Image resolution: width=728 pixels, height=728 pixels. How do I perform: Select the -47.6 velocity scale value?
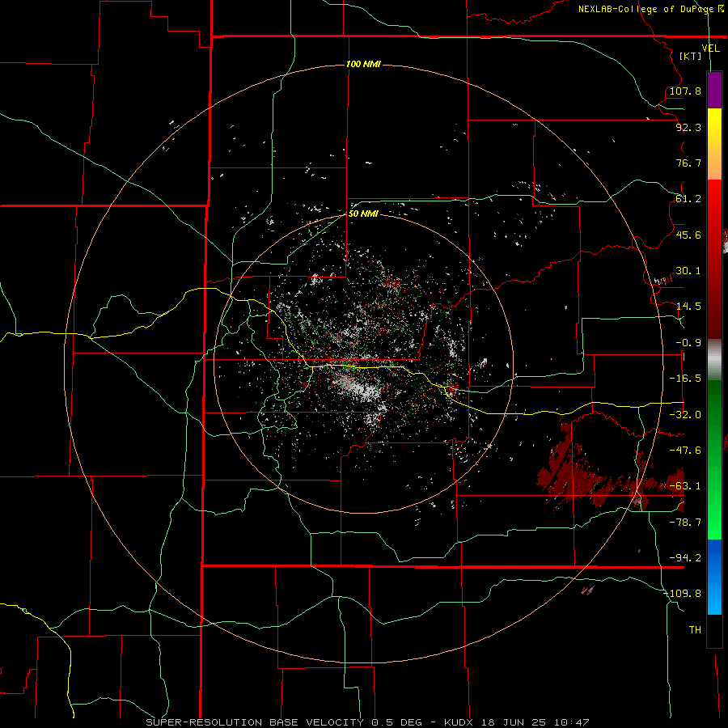pos(685,451)
